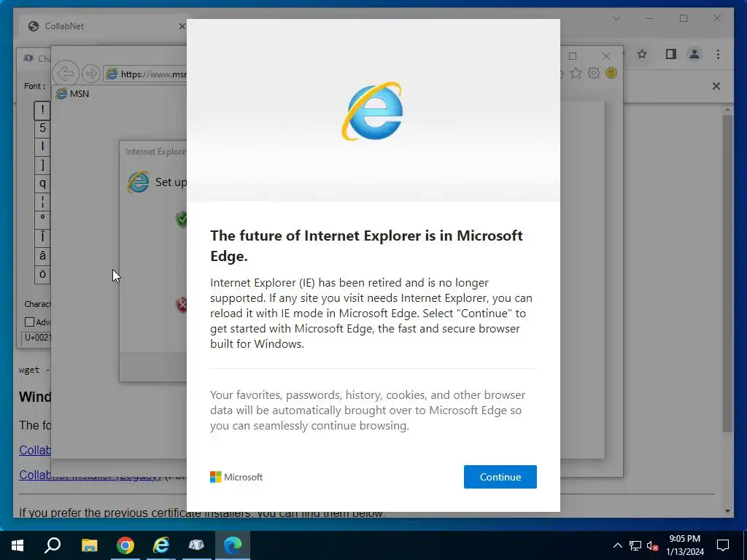Go back in the Internet Explorer window
This screenshot has height=560, width=747.
[66, 74]
